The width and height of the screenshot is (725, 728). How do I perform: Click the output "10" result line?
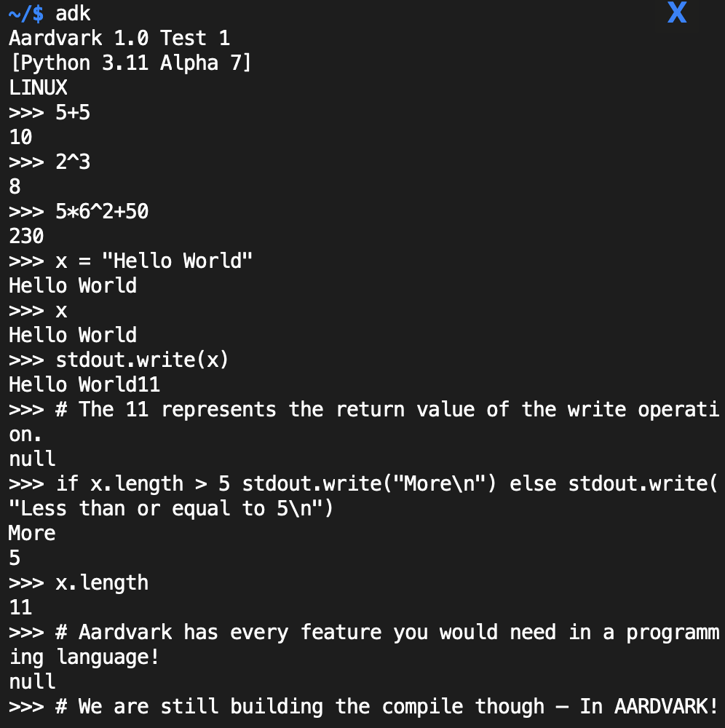tap(20, 137)
